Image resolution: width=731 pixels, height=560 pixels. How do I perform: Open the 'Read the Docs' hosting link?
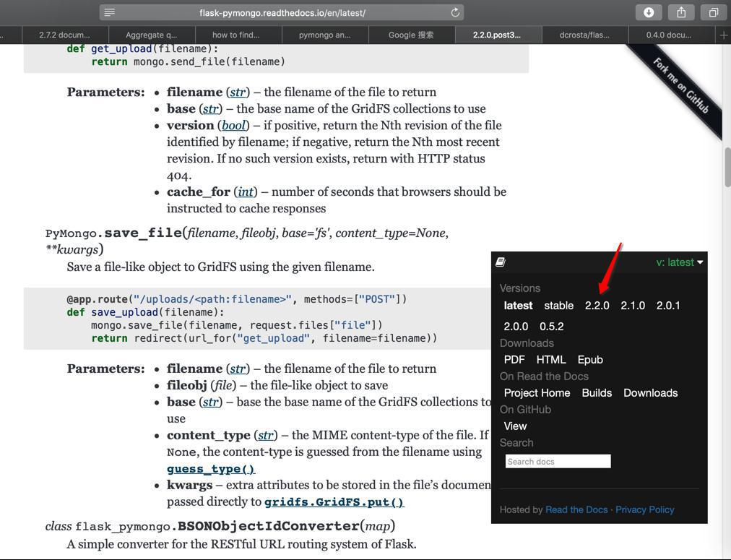pos(576,509)
